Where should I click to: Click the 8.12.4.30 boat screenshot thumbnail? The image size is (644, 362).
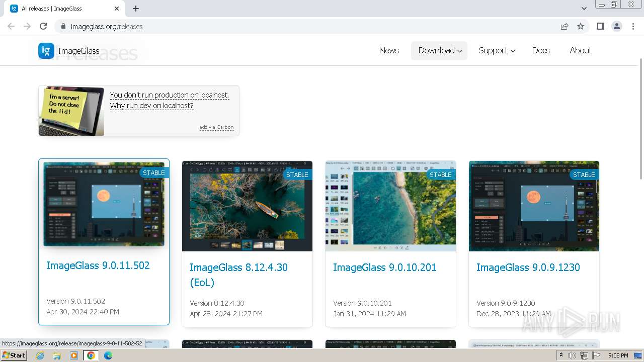coord(247,206)
